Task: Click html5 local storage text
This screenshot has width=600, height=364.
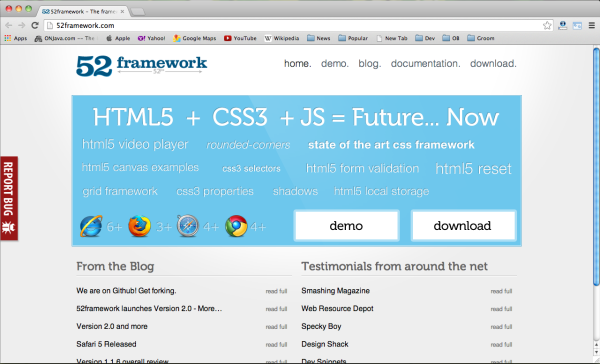Action: coord(382,191)
